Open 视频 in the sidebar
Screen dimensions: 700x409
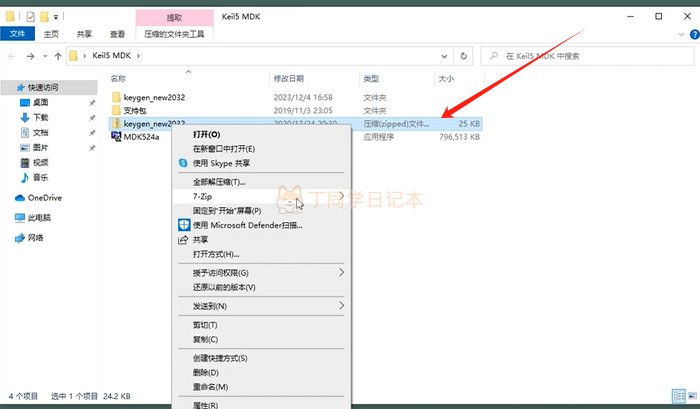tap(40, 163)
